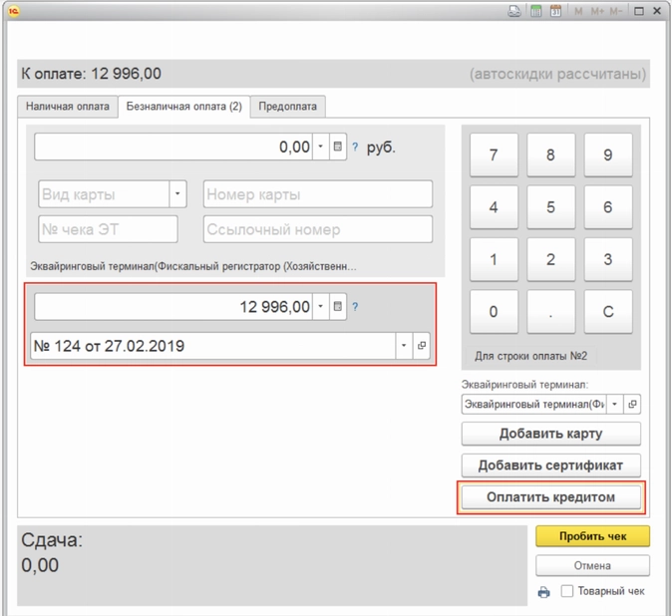Click Добавить карту button

click(x=551, y=434)
